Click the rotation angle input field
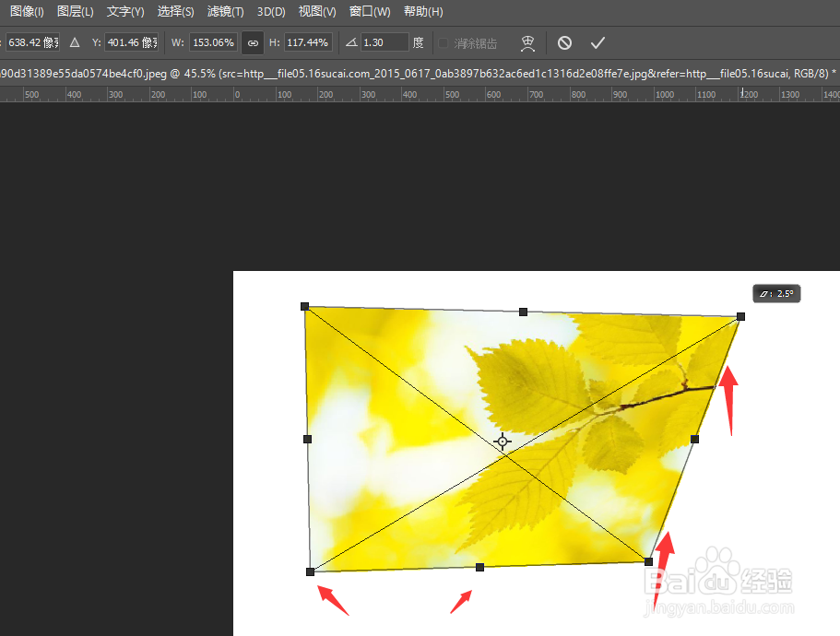The height and width of the screenshot is (636, 840). [385, 42]
